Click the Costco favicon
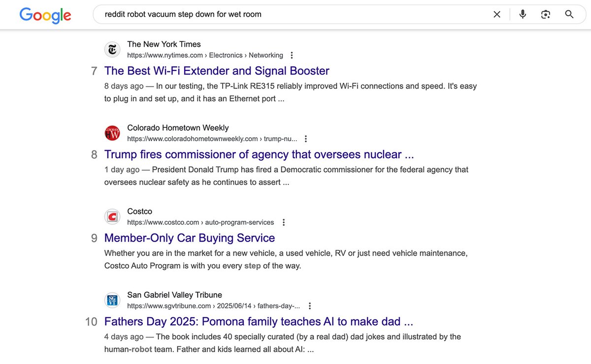The width and height of the screenshot is (591, 364). 112,217
